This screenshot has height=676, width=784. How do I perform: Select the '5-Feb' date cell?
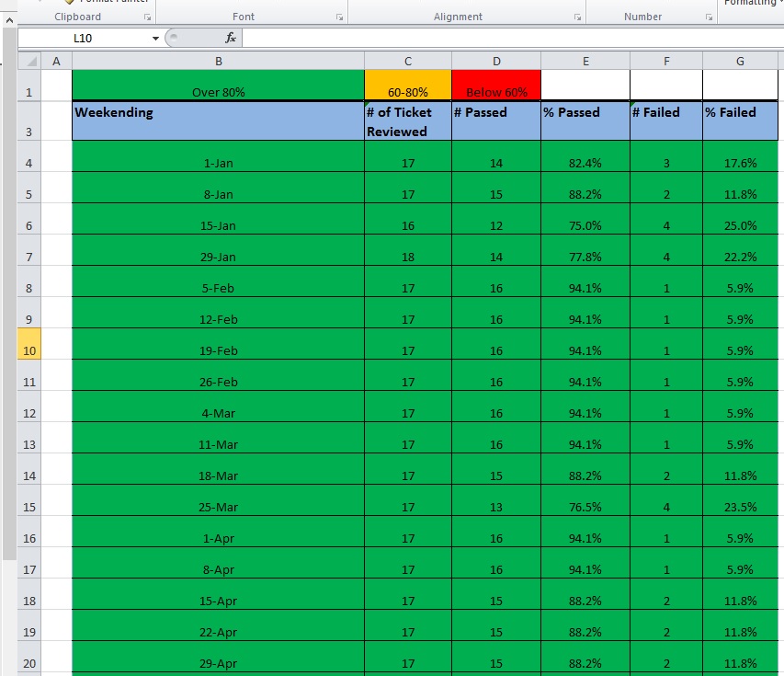click(219, 281)
